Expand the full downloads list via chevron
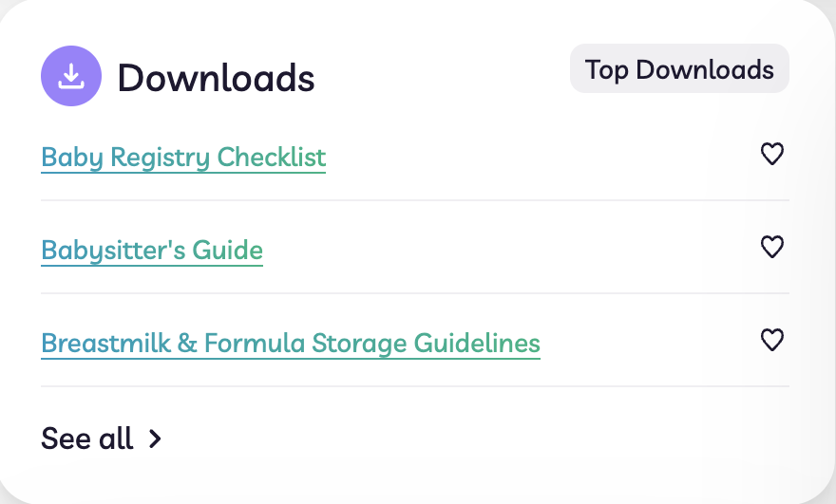The width and height of the screenshot is (836, 504). click(155, 439)
